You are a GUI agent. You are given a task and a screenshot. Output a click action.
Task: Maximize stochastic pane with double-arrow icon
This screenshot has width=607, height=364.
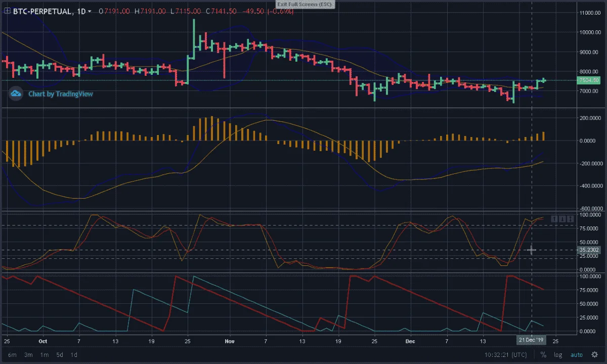[x=570, y=218]
